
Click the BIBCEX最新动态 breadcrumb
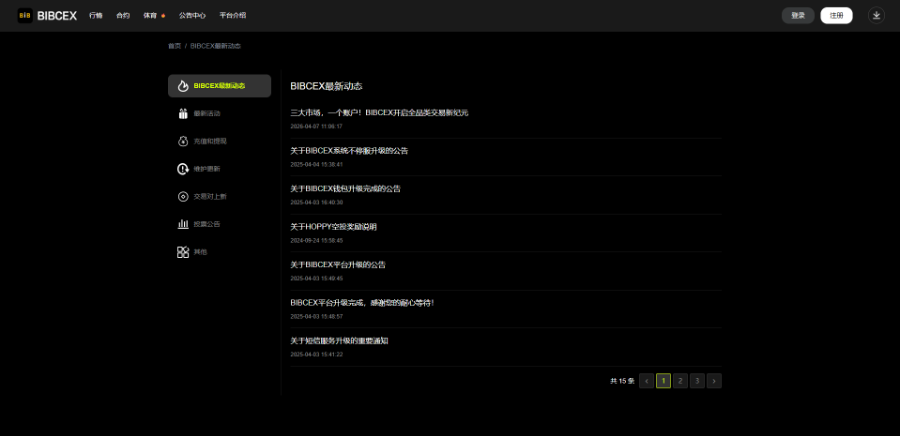point(215,46)
